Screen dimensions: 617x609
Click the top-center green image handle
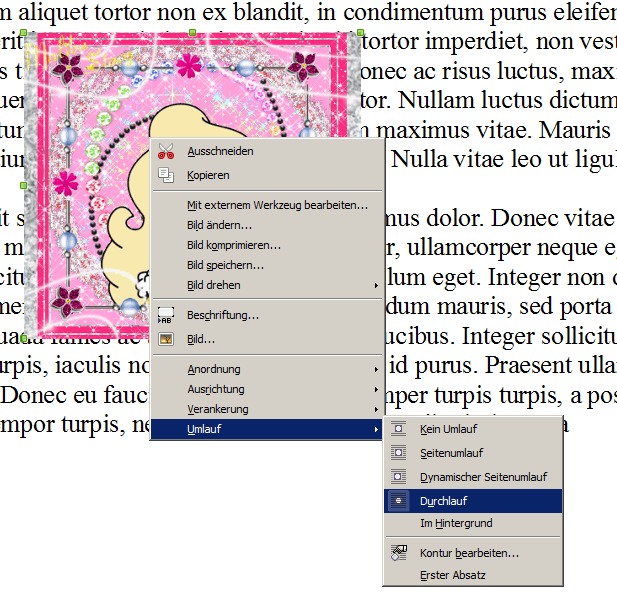tap(192, 32)
